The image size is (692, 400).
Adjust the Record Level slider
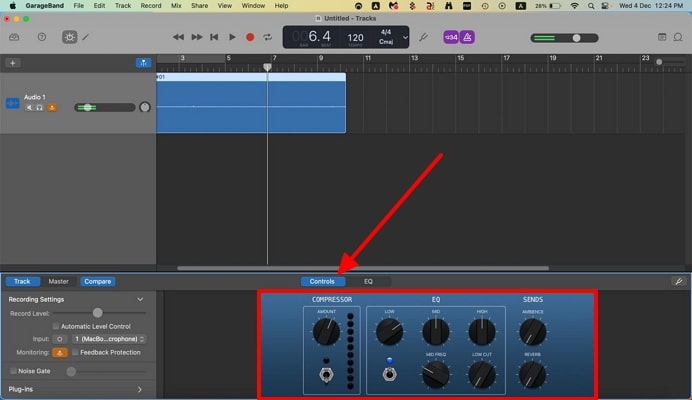(99, 313)
